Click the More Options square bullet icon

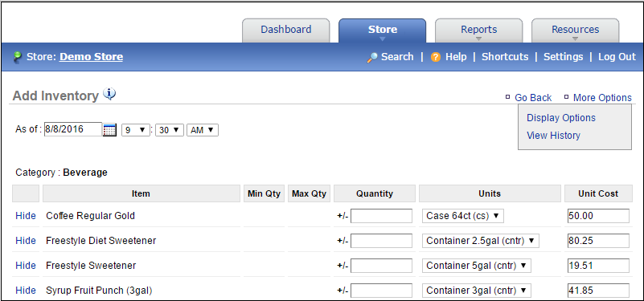click(566, 97)
